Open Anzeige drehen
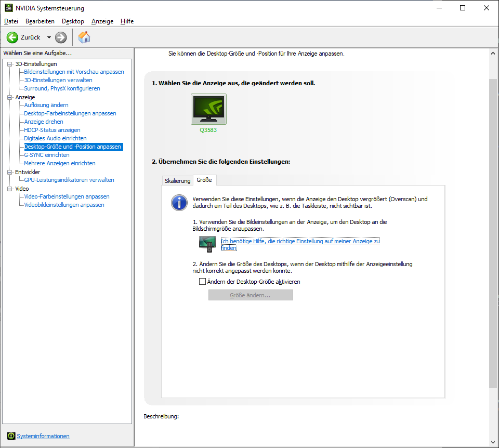This screenshot has width=499, height=448. pos(44,122)
